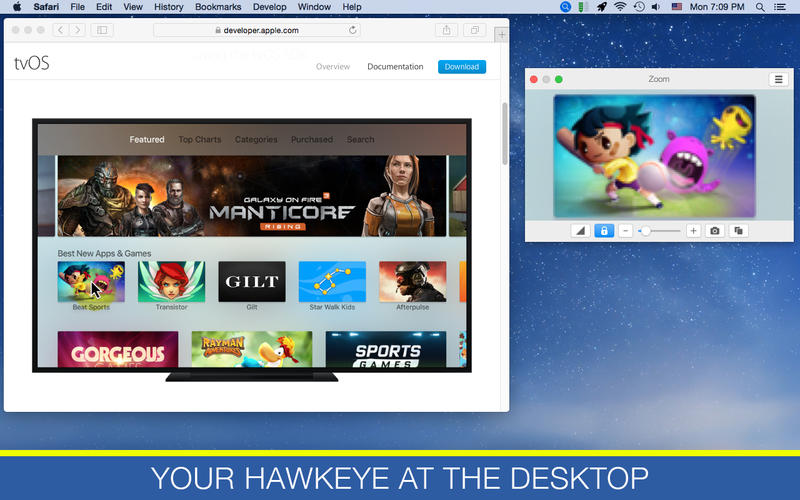Viewport: 800px width, 500px height.
Task: Open the Develop menu
Action: [x=269, y=7]
